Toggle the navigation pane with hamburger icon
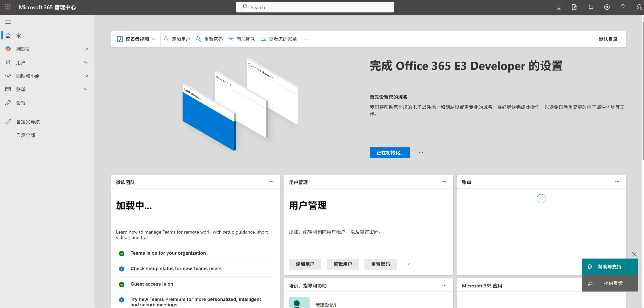This screenshot has height=308, width=644. pyautogui.click(x=8, y=22)
